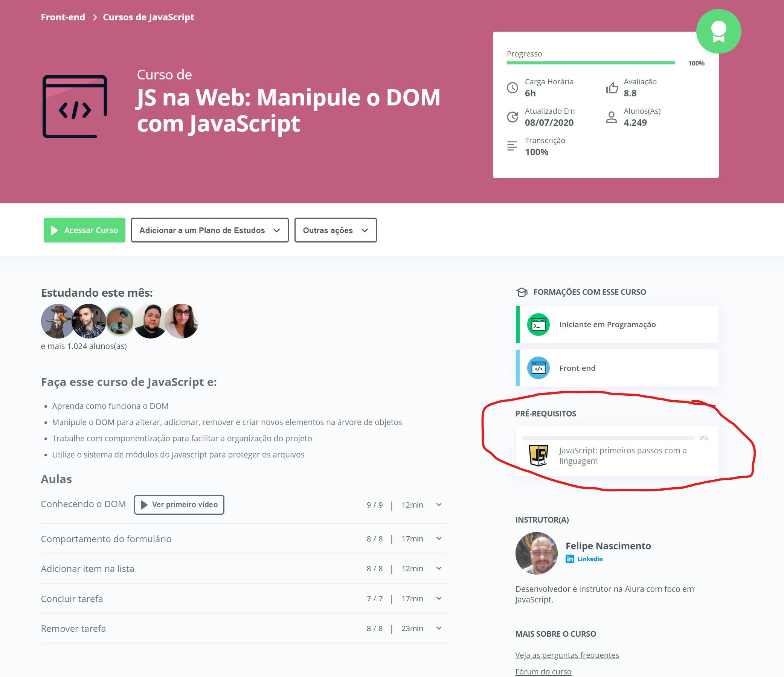The width and height of the screenshot is (784, 677).
Task: Click the green certificate badge icon
Action: coord(718,31)
